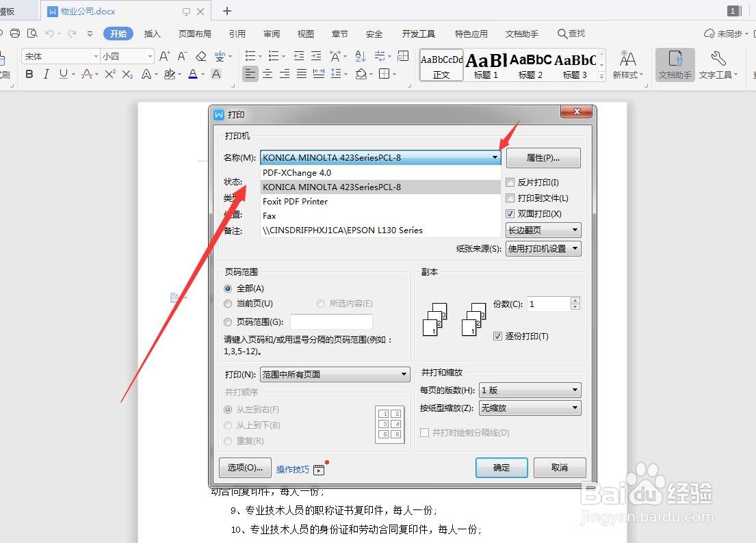The width and height of the screenshot is (756, 543).
Task: Increase copies using the 份数 stepper
Action: click(x=575, y=300)
